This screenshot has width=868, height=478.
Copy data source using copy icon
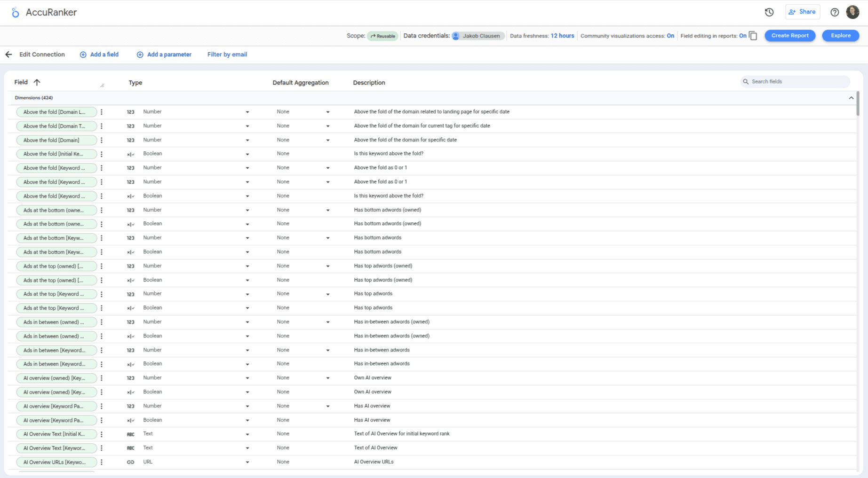pos(753,36)
